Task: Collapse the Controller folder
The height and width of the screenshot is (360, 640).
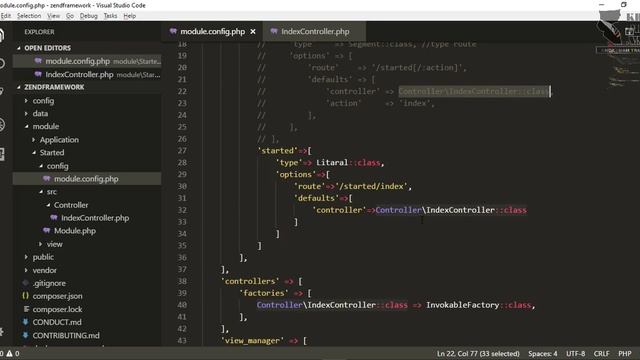Action: (71, 205)
